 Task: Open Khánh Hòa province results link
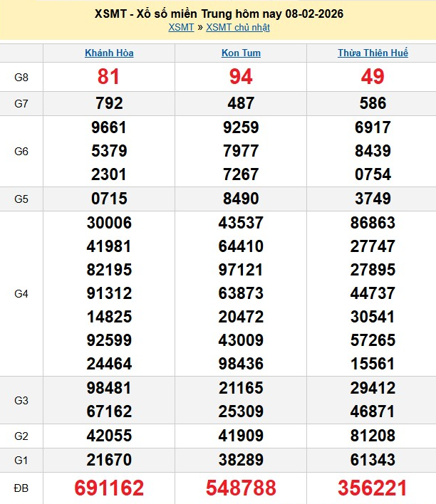[109, 53]
